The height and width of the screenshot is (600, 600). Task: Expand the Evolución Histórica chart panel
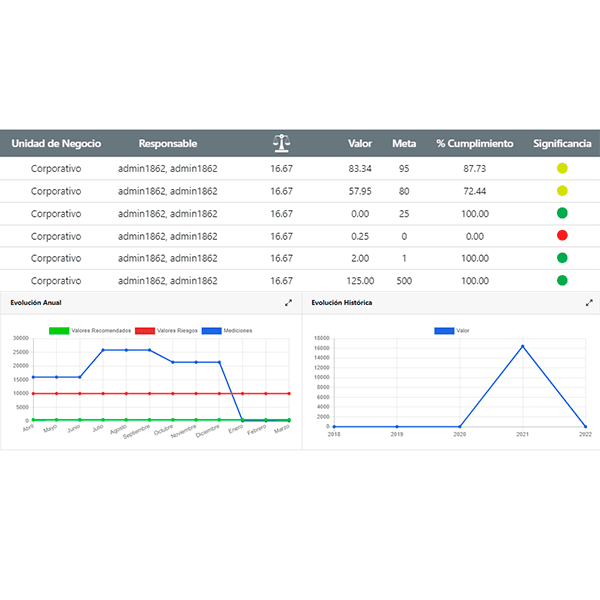[x=589, y=302]
